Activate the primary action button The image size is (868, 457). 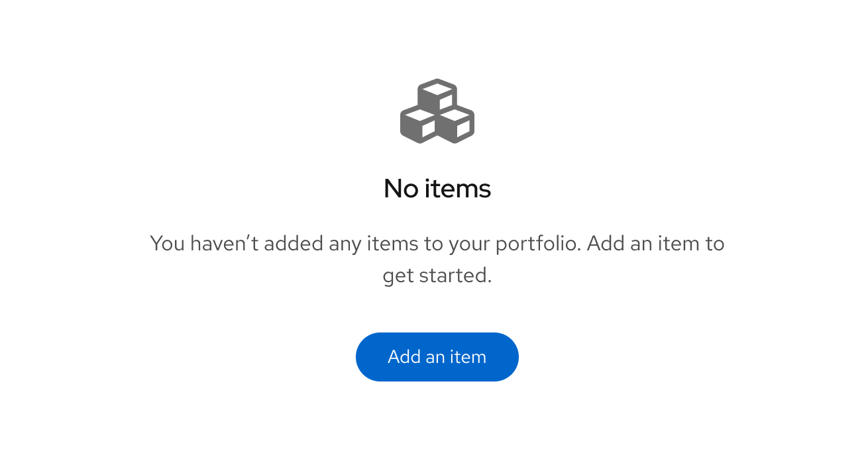tap(437, 357)
